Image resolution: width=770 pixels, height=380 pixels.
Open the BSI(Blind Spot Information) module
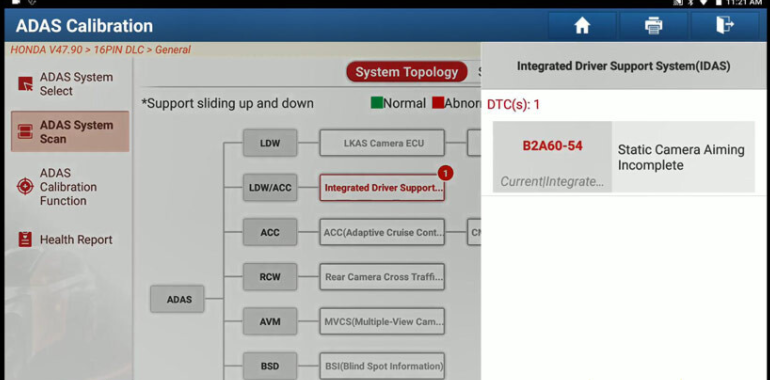[x=382, y=366]
